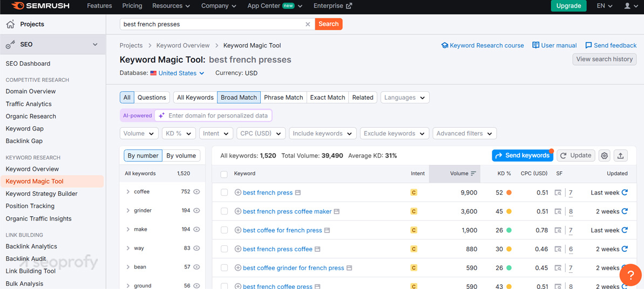Open the Languages dropdown
The image size is (644, 289).
tap(405, 98)
